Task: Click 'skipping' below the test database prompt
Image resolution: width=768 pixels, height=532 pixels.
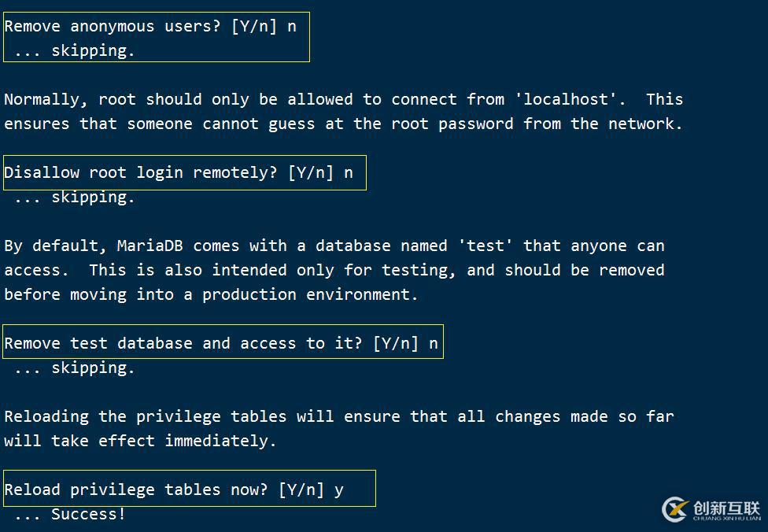Action: [93, 368]
